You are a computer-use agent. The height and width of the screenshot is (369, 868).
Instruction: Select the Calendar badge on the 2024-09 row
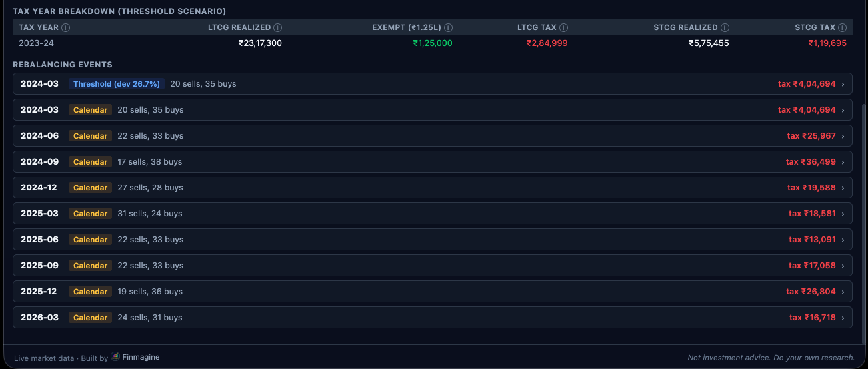coord(90,162)
